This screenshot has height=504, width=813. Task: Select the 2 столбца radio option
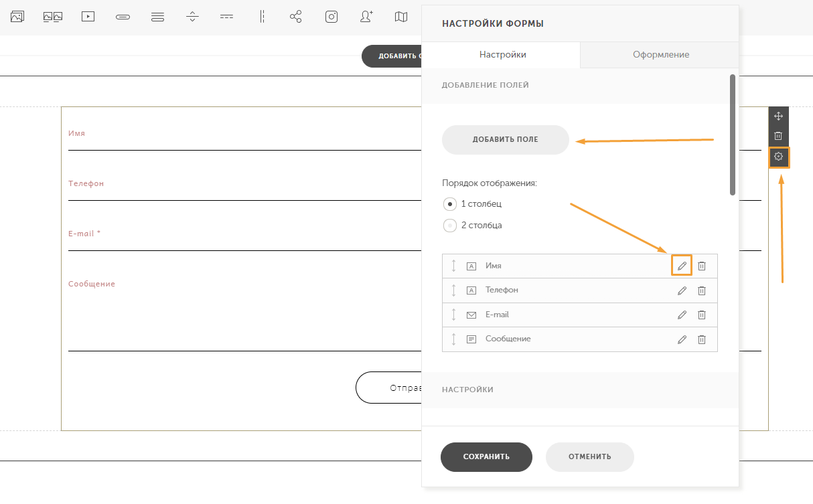pos(450,225)
